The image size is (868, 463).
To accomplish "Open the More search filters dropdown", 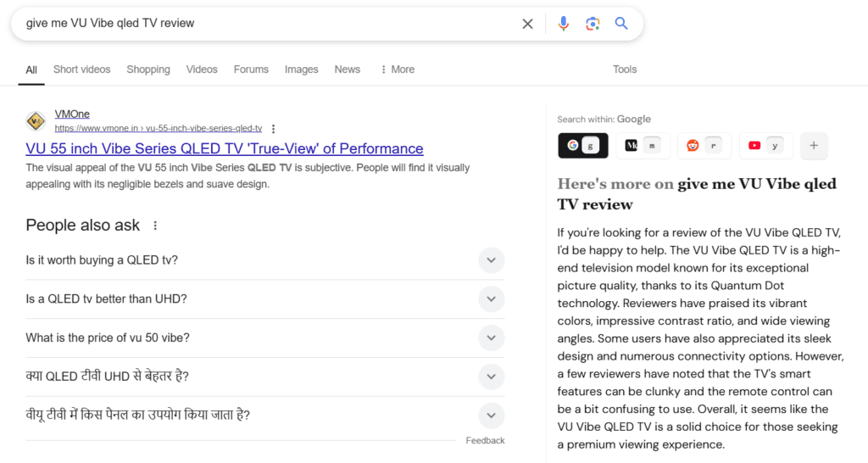I will click(x=398, y=70).
